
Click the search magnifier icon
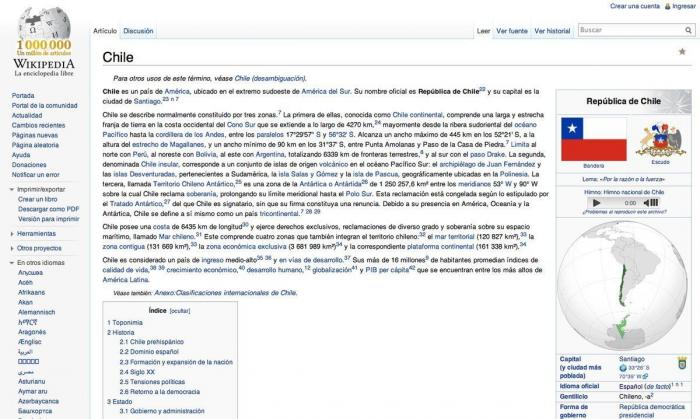point(688,30)
